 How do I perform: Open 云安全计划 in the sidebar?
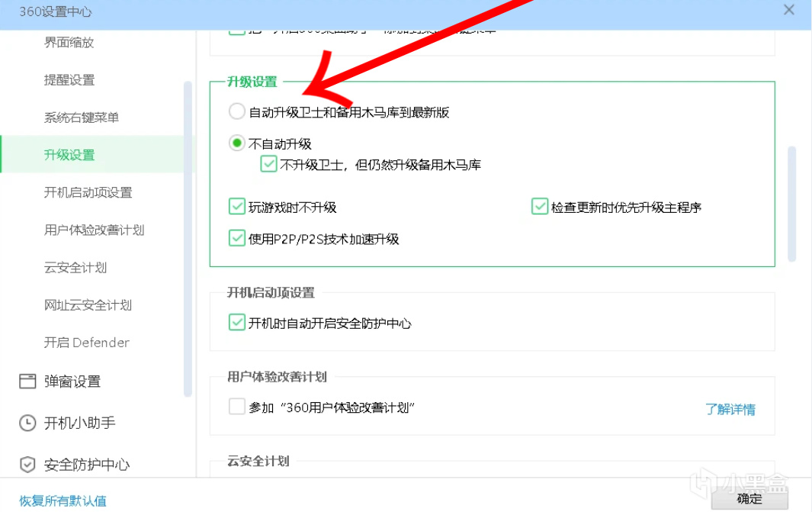tap(75, 267)
